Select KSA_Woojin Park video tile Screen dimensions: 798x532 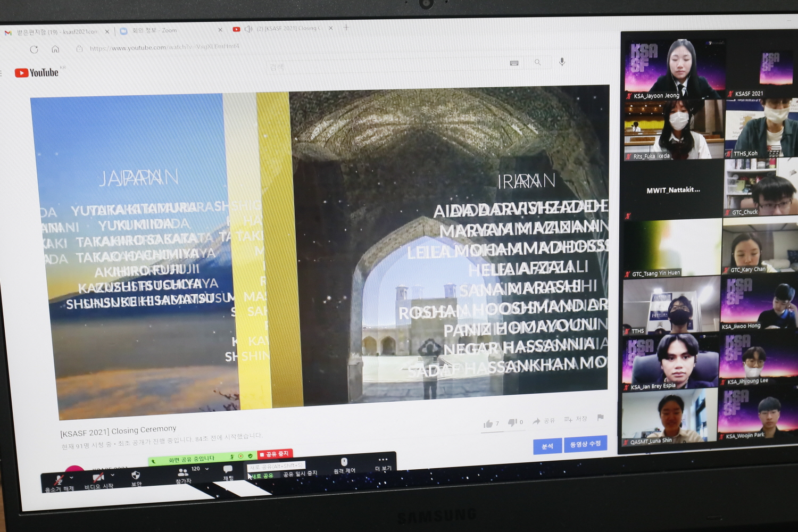pos(757,414)
